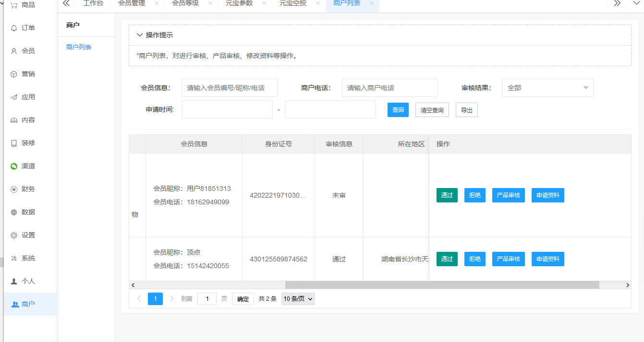Screen dimensions: 644x342
Task: Click the 渠道 WeChat icon in sidebar
Action: [14, 166]
